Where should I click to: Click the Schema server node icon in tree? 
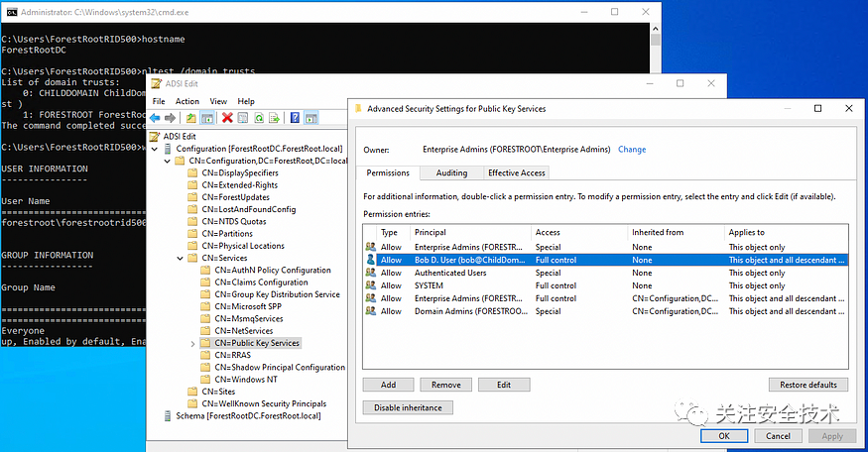click(168, 416)
